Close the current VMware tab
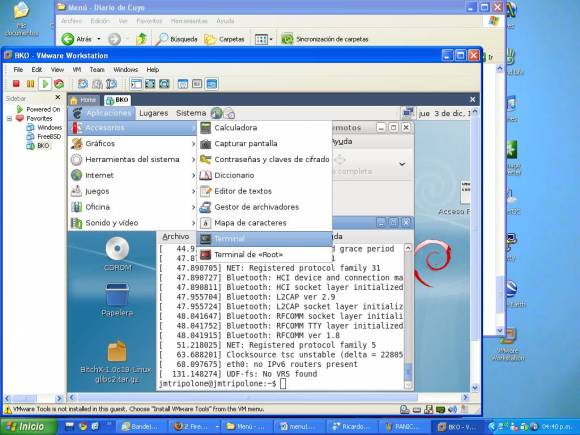 point(472,100)
